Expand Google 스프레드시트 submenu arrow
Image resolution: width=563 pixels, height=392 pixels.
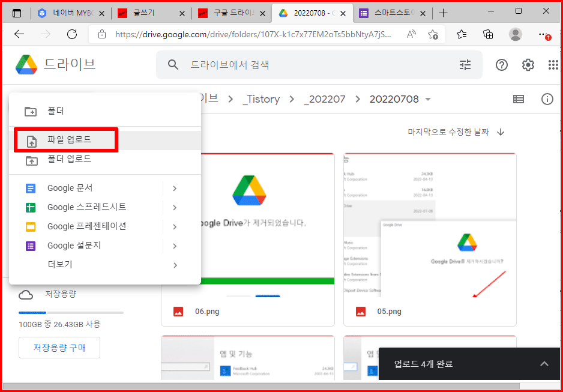[175, 208]
